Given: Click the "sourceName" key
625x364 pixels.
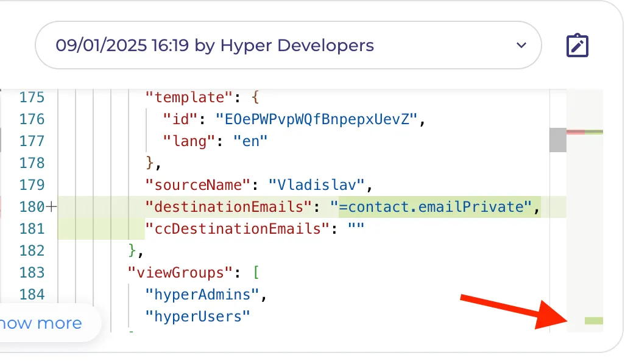Looking at the screenshot, I should coord(198,185).
